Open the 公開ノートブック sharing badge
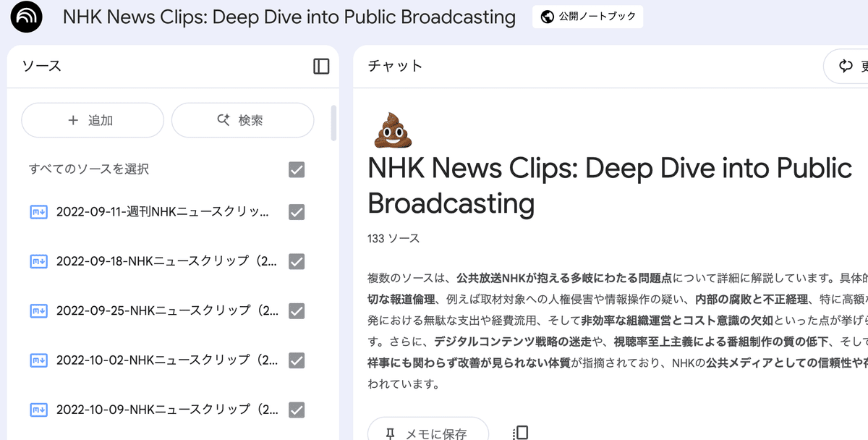 [587, 16]
